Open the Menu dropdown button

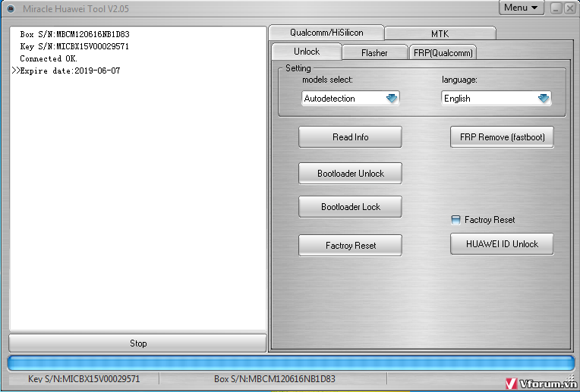coord(522,8)
